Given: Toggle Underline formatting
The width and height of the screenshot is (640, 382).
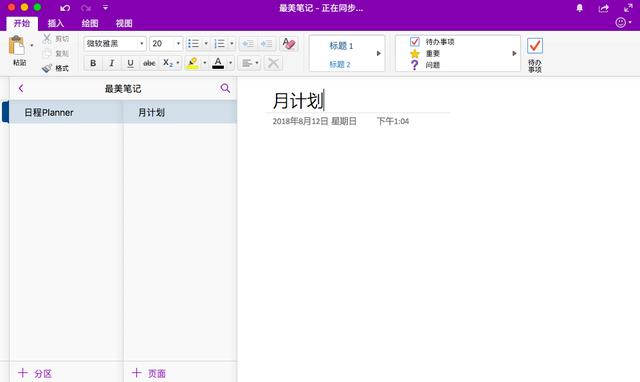Looking at the screenshot, I should (130, 63).
